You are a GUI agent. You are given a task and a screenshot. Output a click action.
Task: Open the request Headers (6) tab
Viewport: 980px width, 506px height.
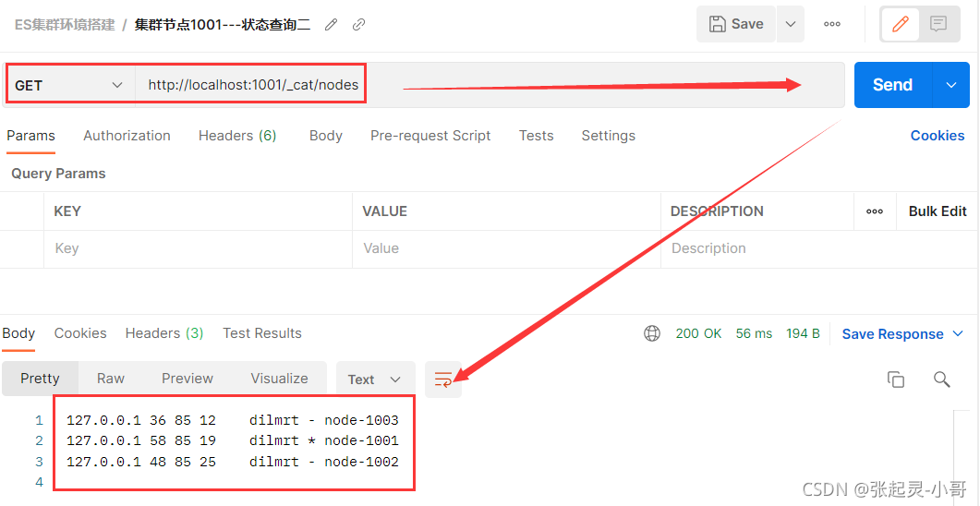[237, 136]
